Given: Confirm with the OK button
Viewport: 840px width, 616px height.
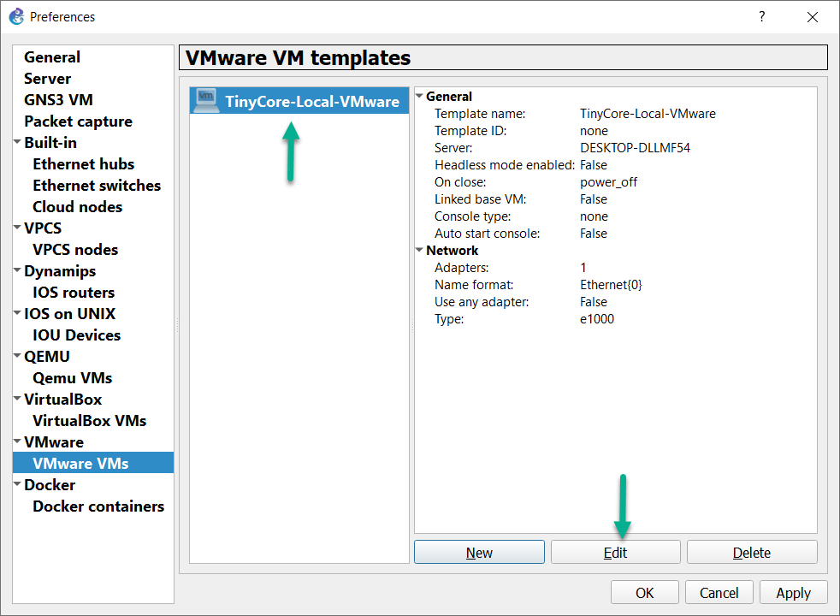Looking at the screenshot, I should (x=644, y=592).
